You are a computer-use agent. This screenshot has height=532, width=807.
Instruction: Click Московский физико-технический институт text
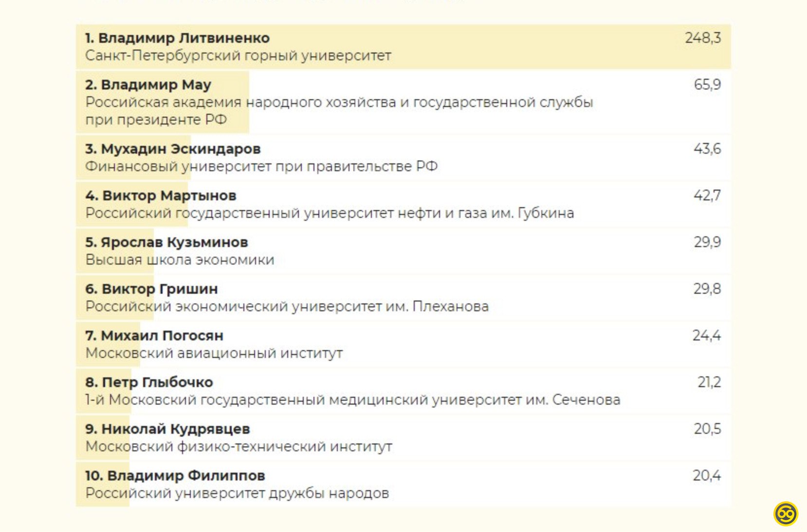click(x=238, y=446)
